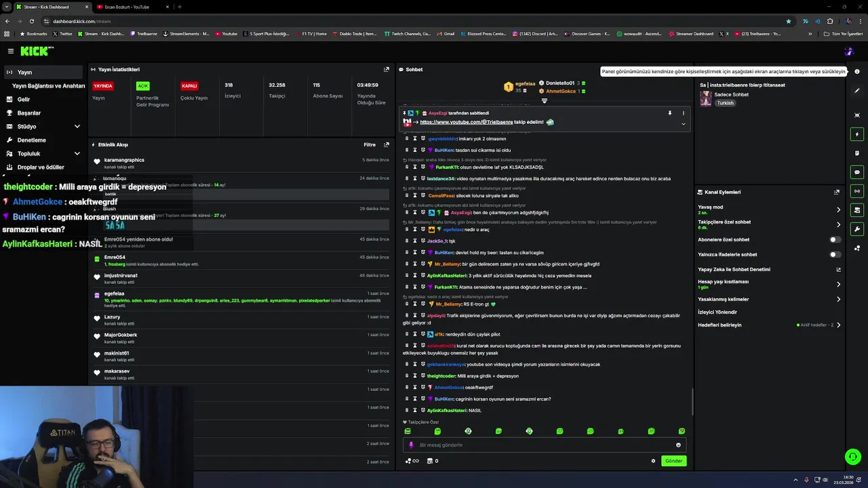Open the Filtre activity filter
Image resolution: width=868 pixels, height=488 pixels.
click(370, 144)
